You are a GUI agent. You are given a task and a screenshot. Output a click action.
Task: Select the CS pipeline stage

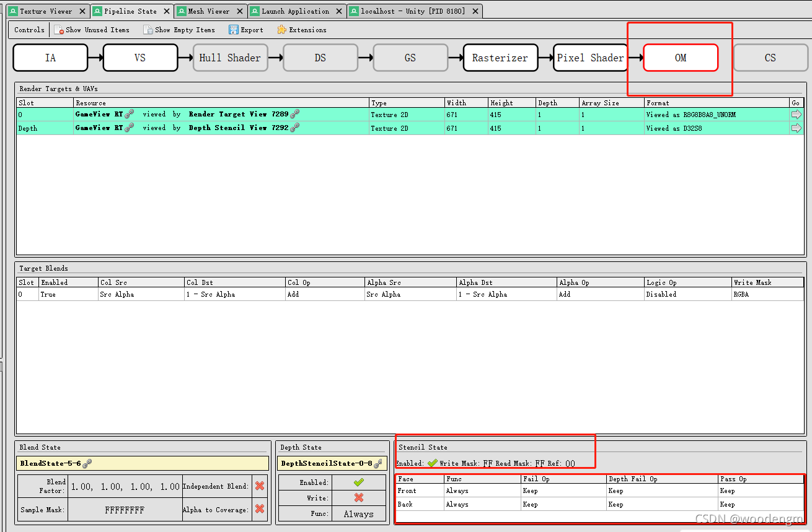tap(770, 58)
